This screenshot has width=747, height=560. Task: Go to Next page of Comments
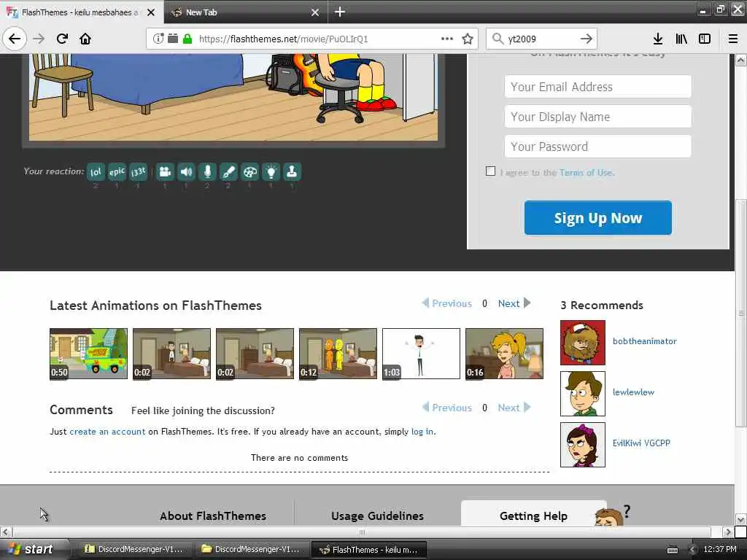coord(514,408)
